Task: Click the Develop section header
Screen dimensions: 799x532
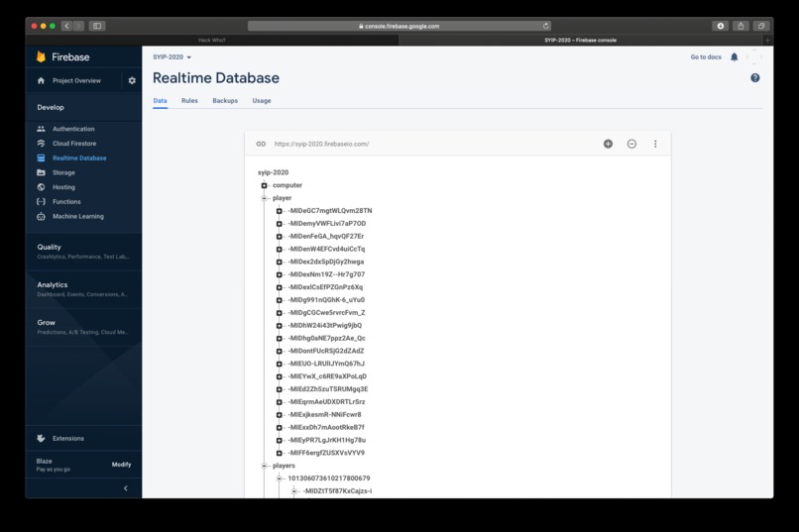Action: click(x=51, y=107)
